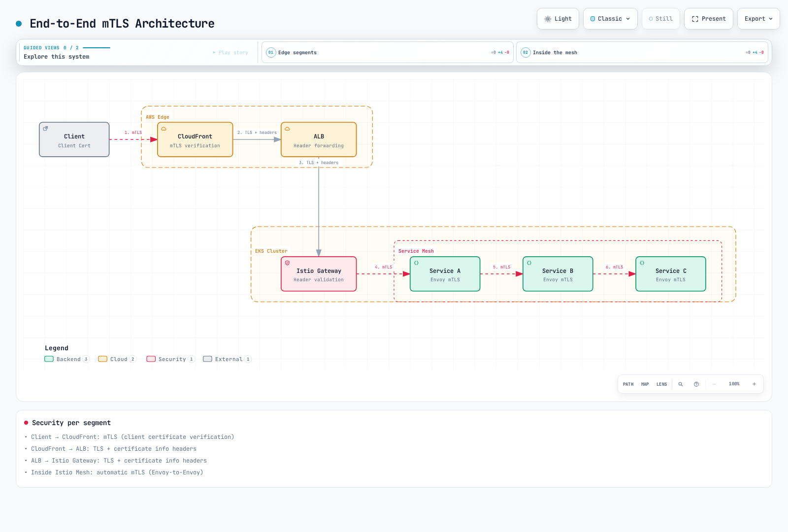Click the '3. TLS + headers' edge label
This screenshot has width=788, height=532.
tap(319, 163)
